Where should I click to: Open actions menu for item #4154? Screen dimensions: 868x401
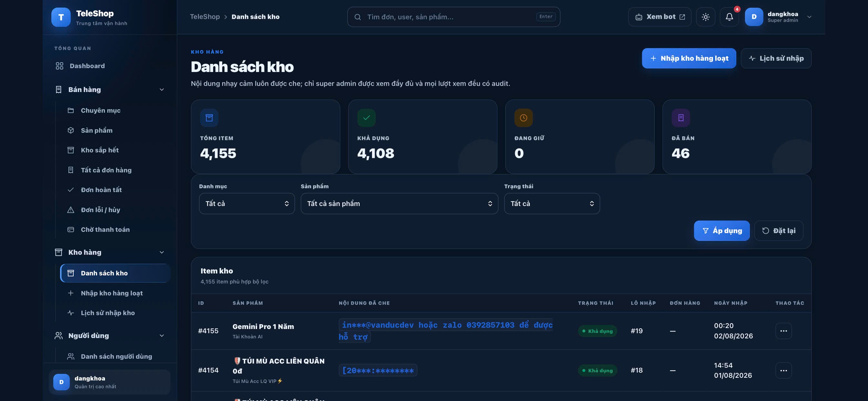(x=783, y=370)
